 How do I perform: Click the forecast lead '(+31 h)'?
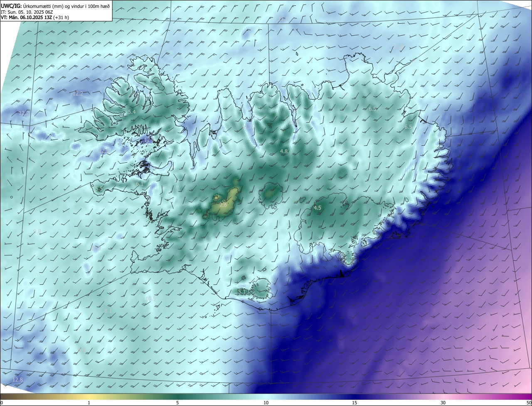61,18
